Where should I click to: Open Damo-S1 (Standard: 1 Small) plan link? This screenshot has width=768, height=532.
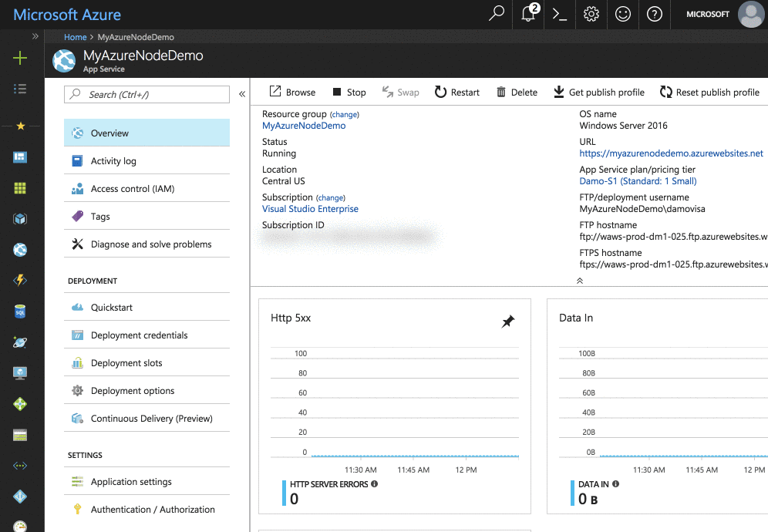pos(638,181)
